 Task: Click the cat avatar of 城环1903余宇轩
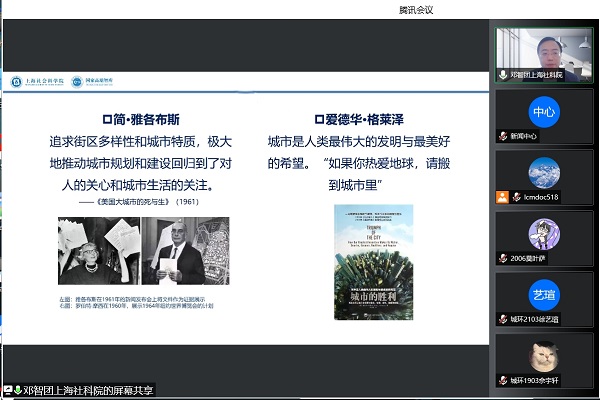click(x=544, y=355)
